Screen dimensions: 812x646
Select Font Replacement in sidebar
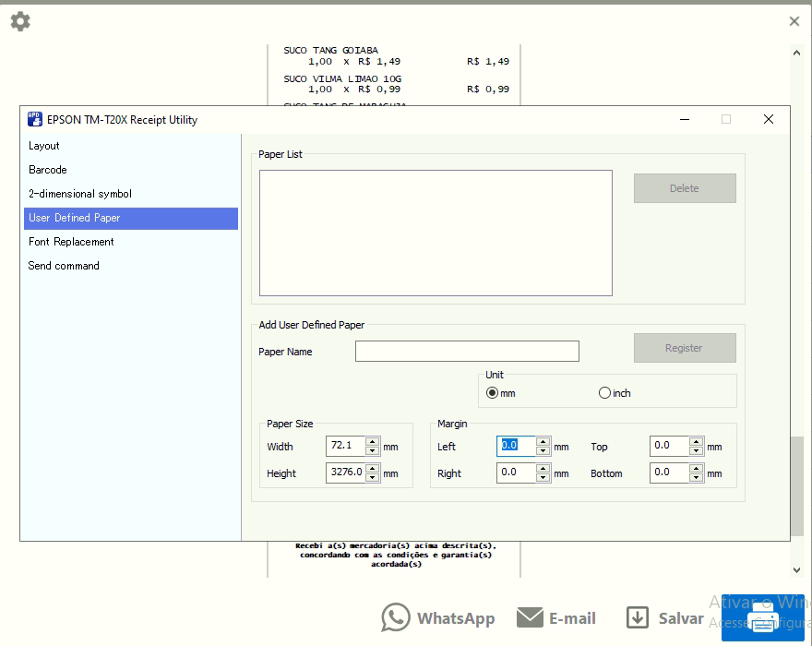pos(71,242)
